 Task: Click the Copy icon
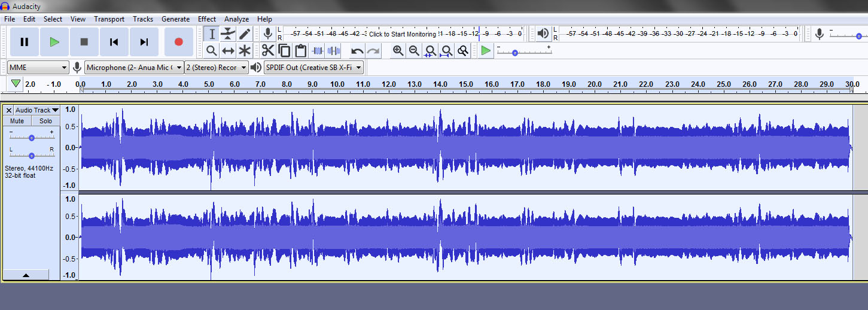point(284,51)
